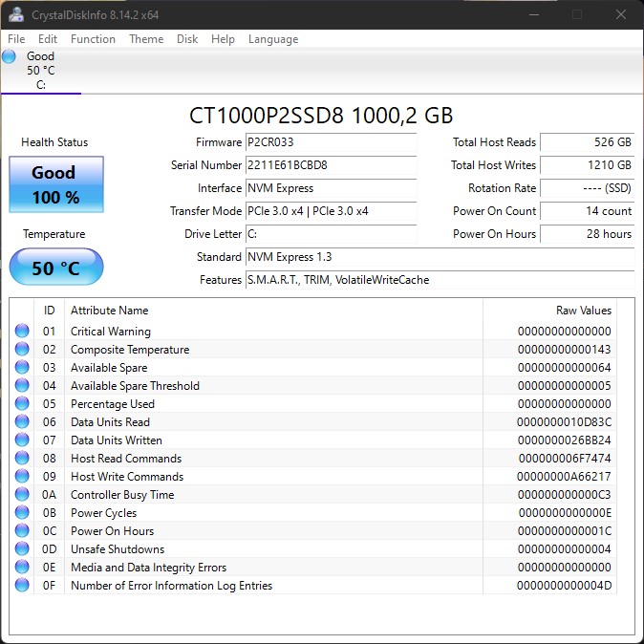
Task: Open the Disk menu
Action: [x=187, y=39]
